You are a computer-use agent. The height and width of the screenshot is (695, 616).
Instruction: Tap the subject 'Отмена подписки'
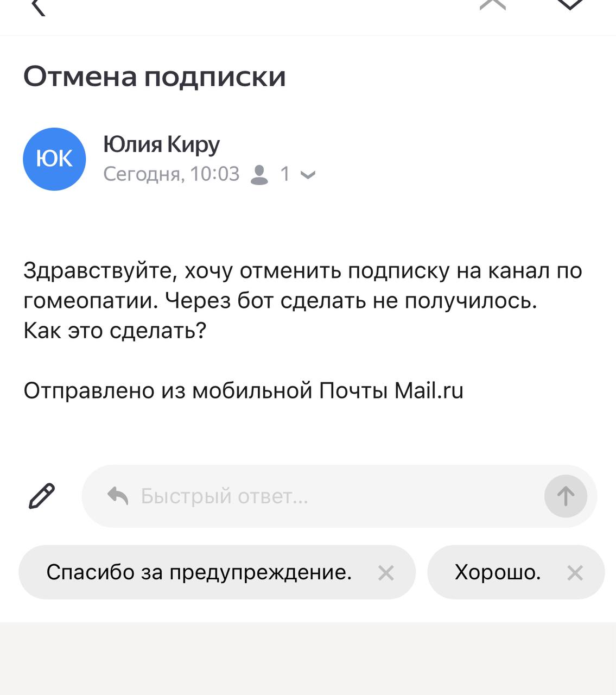(x=154, y=76)
